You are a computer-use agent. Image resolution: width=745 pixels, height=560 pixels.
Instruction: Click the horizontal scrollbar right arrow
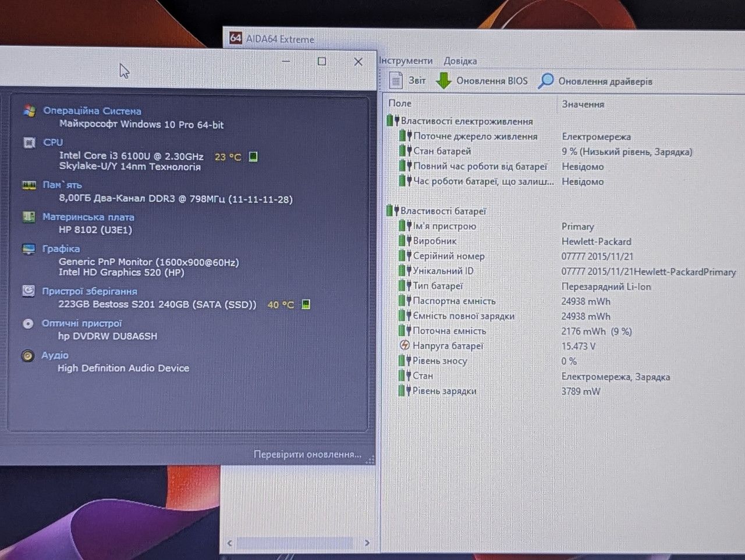click(367, 543)
